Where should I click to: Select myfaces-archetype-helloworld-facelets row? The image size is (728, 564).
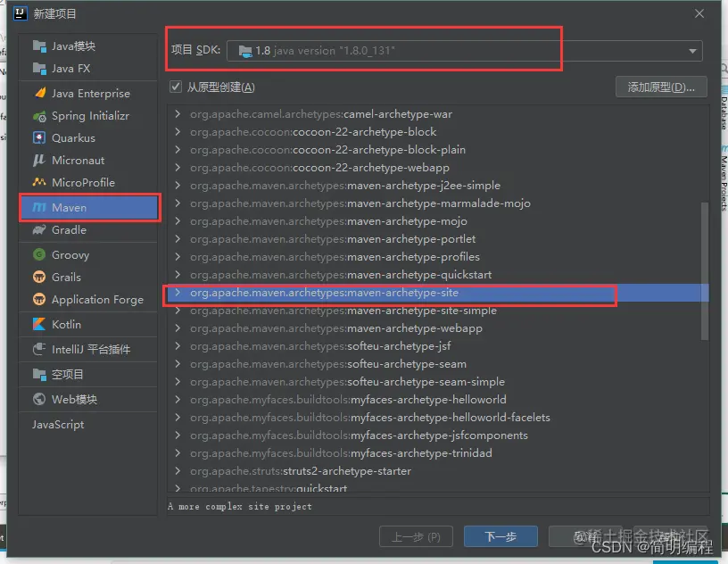tap(438, 417)
